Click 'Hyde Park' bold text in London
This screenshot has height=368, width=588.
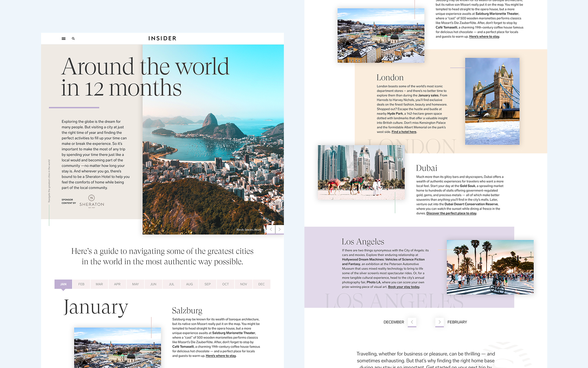[395, 114]
